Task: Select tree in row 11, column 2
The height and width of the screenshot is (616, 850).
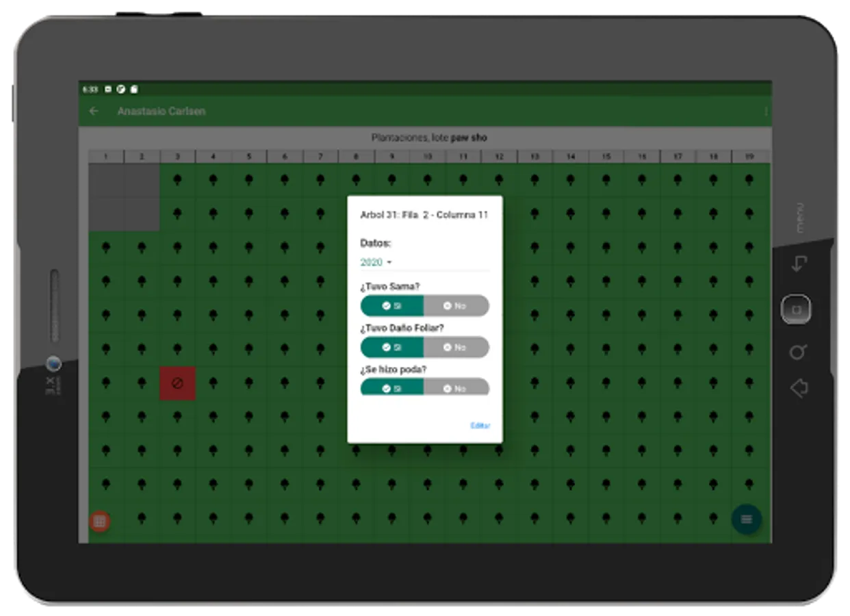Action: 142,518
